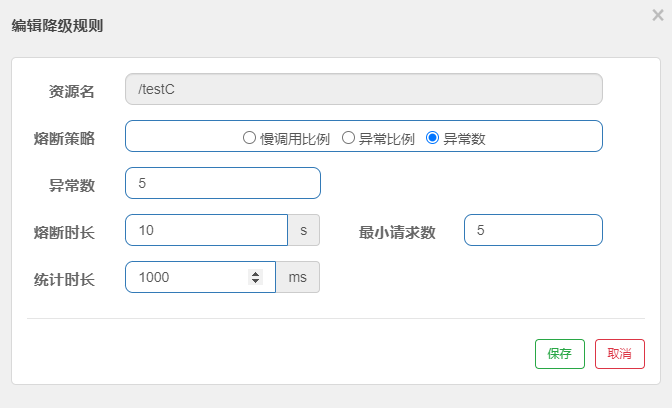The width and height of the screenshot is (672, 408).
Task: Select the 慢调用比例 radio option
Action: (250, 138)
